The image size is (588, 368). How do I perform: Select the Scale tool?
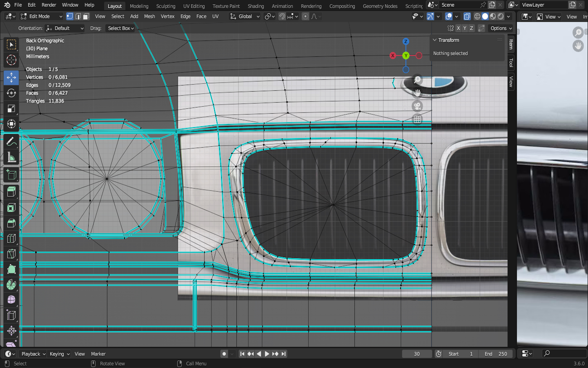11,109
